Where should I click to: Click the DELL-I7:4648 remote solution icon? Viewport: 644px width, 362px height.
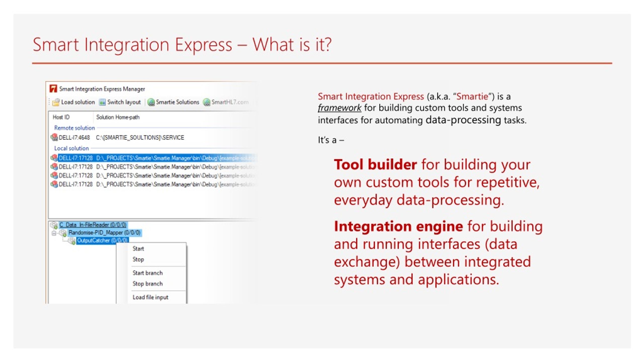[x=54, y=137]
